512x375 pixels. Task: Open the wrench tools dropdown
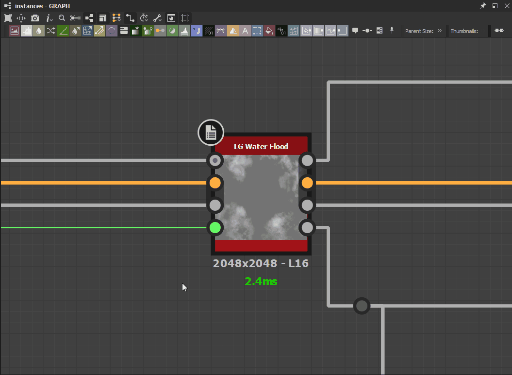click(x=157, y=18)
